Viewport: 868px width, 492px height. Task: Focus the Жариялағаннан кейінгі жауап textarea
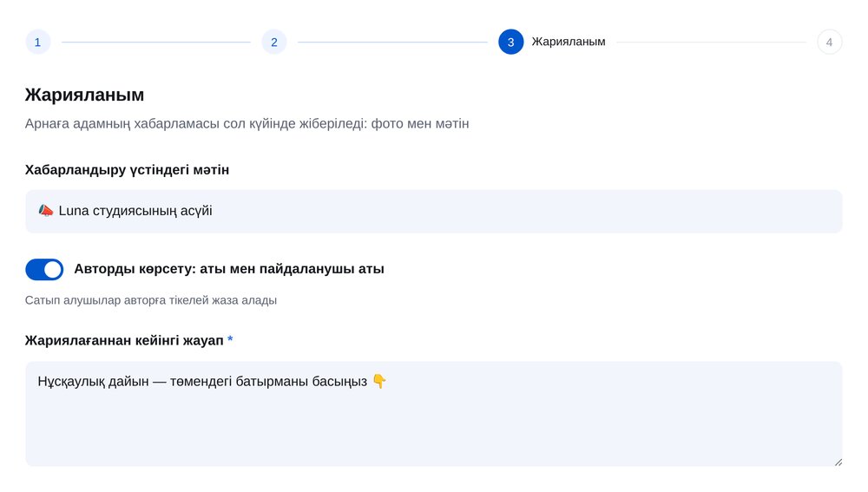[x=433, y=413]
